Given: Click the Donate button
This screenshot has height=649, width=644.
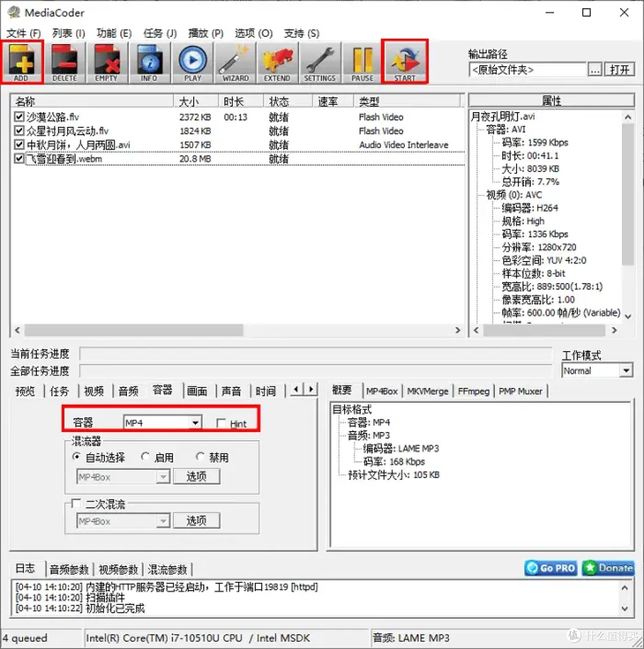Looking at the screenshot, I should coord(608,568).
